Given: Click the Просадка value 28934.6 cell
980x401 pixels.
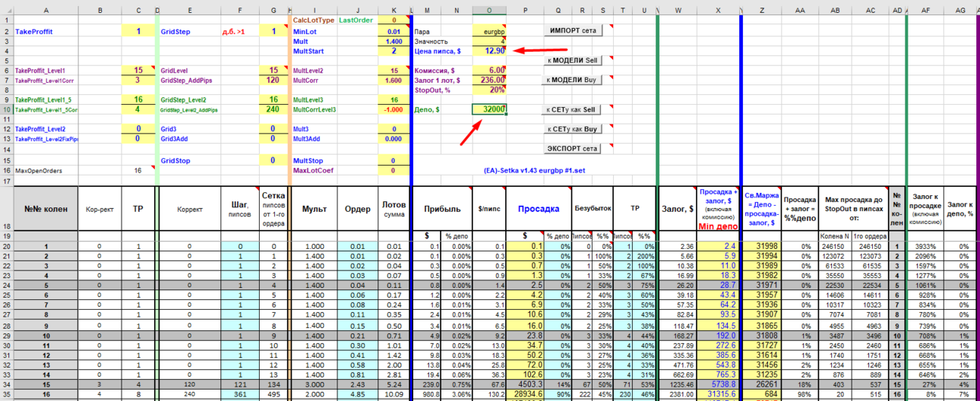Looking at the screenshot, I should point(526,394).
